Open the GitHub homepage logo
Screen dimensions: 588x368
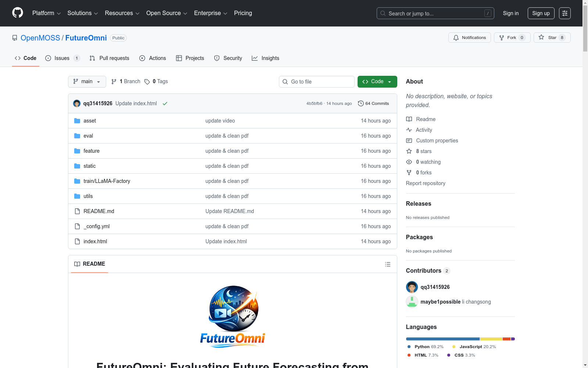[x=18, y=13]
